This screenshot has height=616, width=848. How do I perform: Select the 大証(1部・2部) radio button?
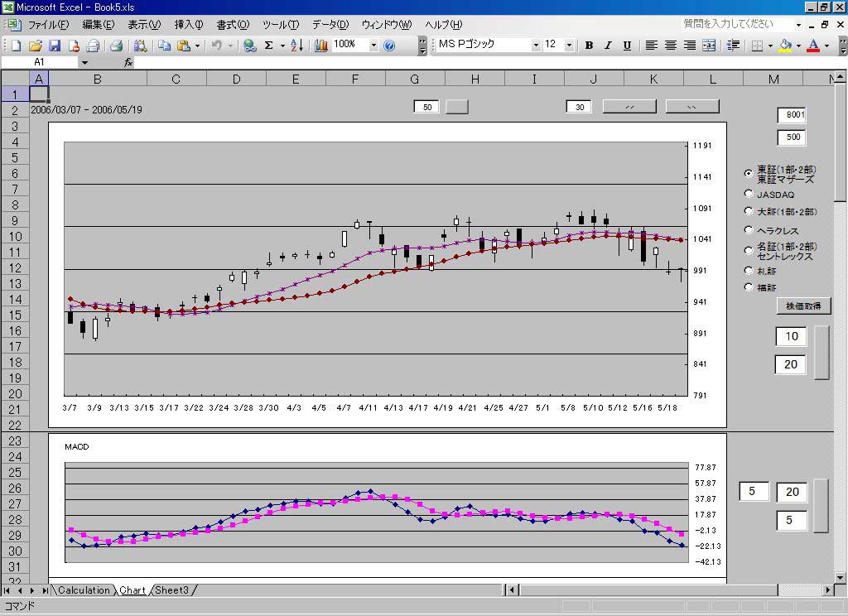(749, 211)
